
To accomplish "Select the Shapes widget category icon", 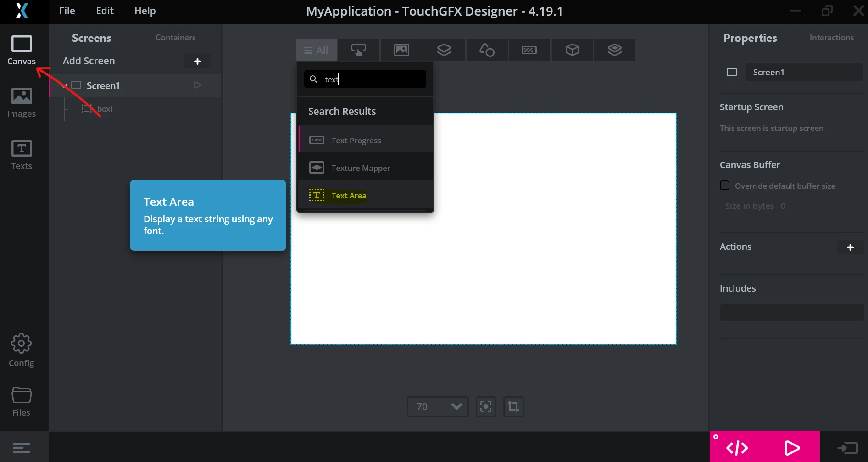I will [x=487, y=50].
